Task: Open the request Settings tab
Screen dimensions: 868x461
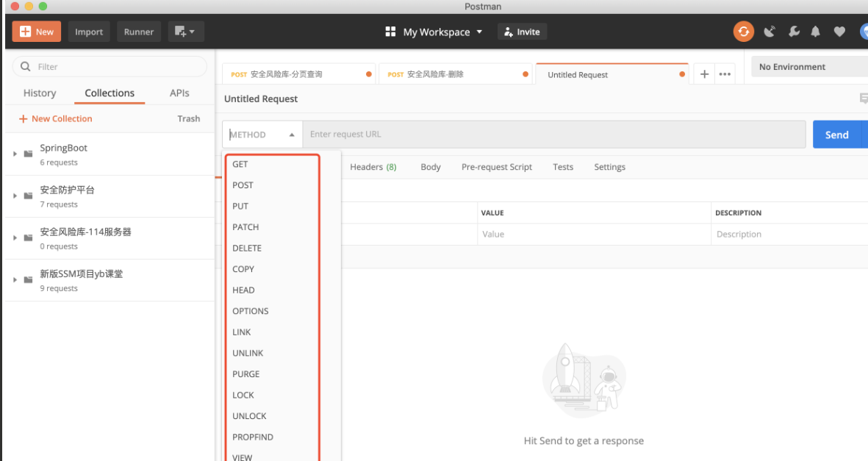Action: (x=609, y=167)
